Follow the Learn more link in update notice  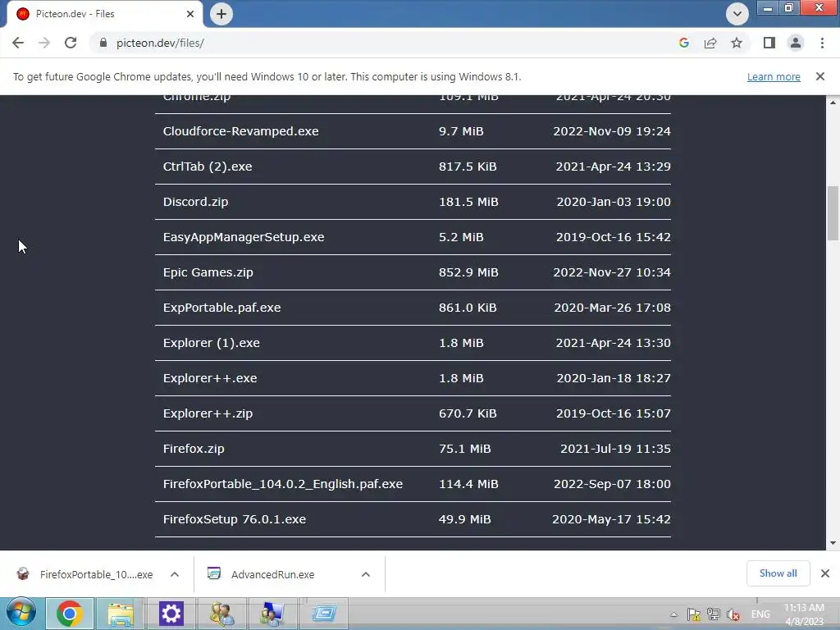click(774, 76)
